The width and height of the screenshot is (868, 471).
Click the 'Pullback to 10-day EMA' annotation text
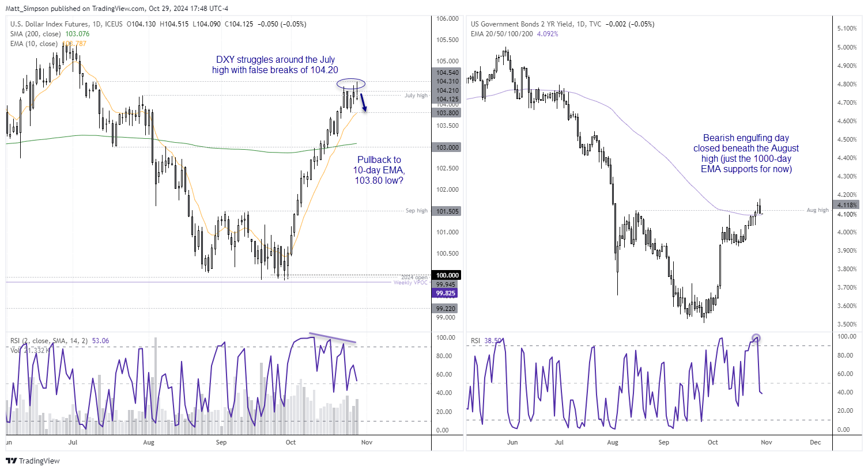pyautogui.click(x=379, y=170)
